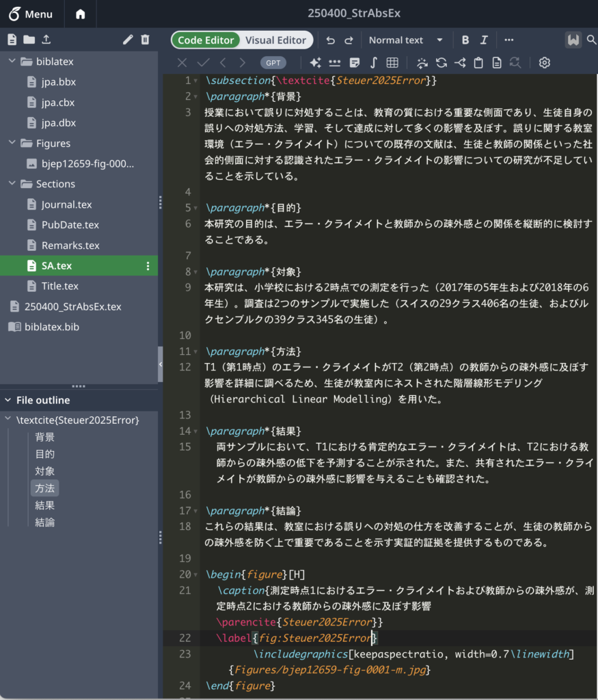
Task: Switch to Code Editor mode
Action: [x=206, y=40]
